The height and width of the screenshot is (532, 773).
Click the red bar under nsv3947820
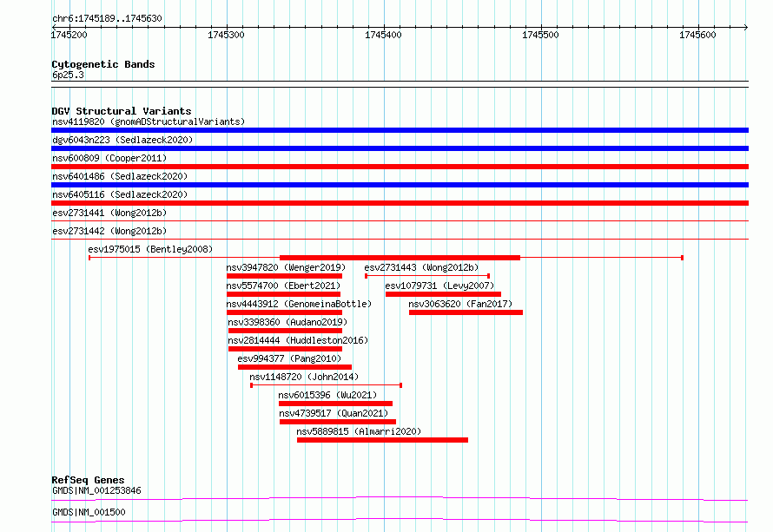(285, 276)
